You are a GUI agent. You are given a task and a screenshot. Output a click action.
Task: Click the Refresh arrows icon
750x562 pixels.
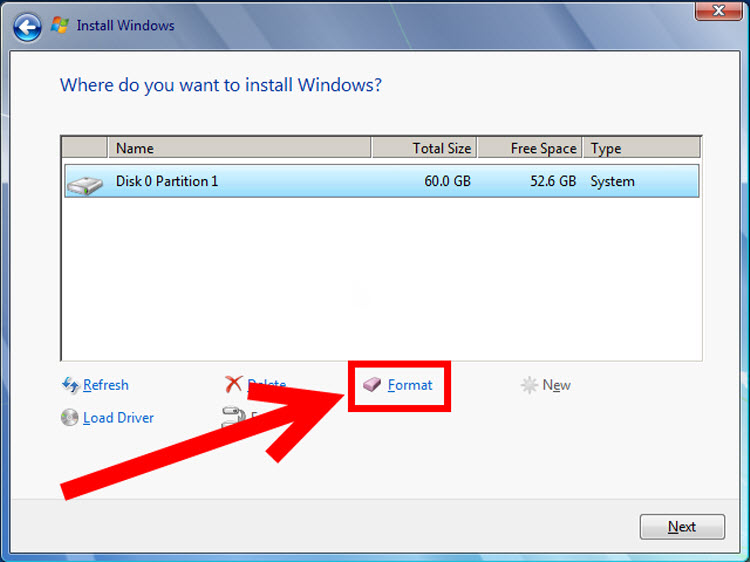[70, 385]
